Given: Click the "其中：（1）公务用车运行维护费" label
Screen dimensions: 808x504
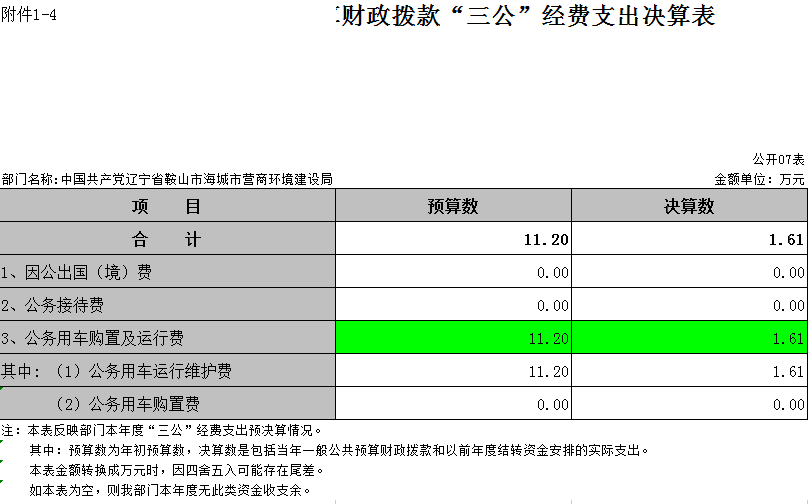Looking at the screenshot, I should point(167,371).
